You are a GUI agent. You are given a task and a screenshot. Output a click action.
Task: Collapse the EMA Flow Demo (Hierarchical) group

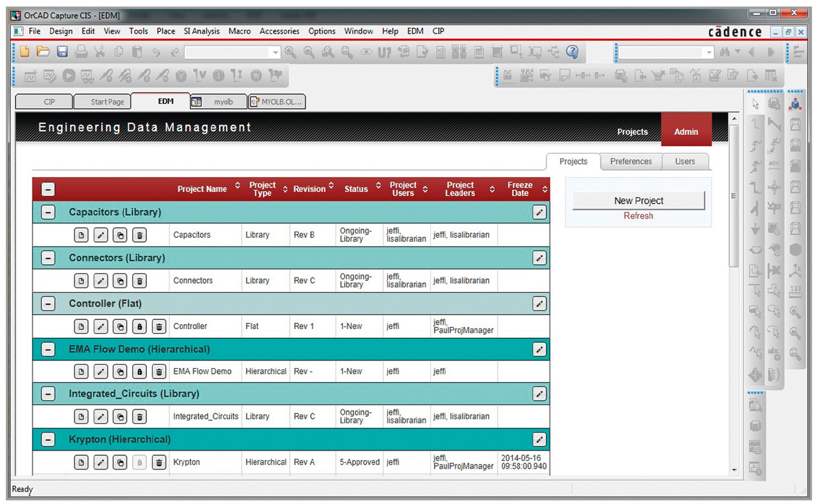point(48,349)
